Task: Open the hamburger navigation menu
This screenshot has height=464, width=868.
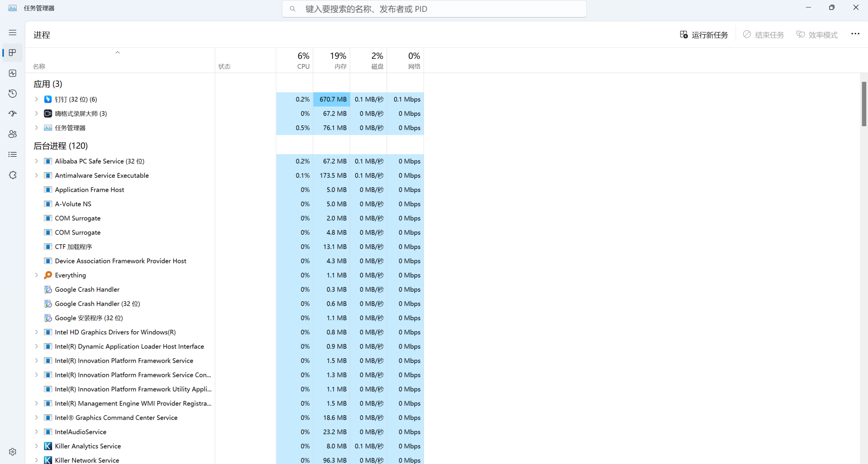Action: coord(13,33)
